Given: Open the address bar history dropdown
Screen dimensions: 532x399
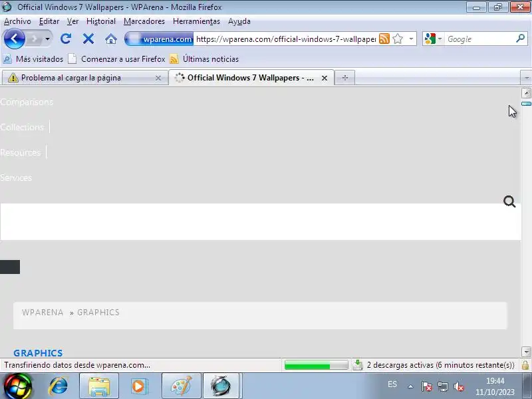Looking at the screenshot, I should tap(411, 39).
